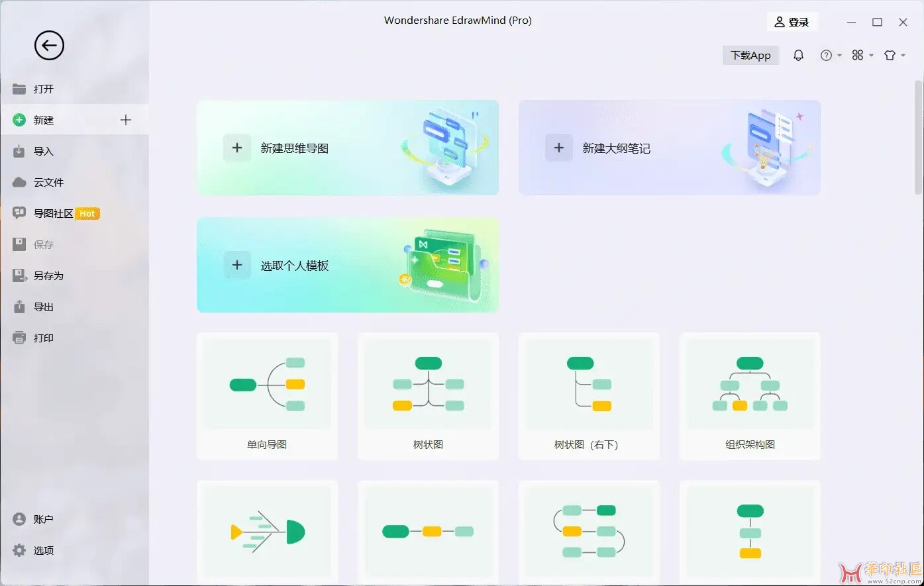The width and height of the screenshot is (924, 586).
Task: Click the 导图社区 community icon
Action: (x=19, y=213)
